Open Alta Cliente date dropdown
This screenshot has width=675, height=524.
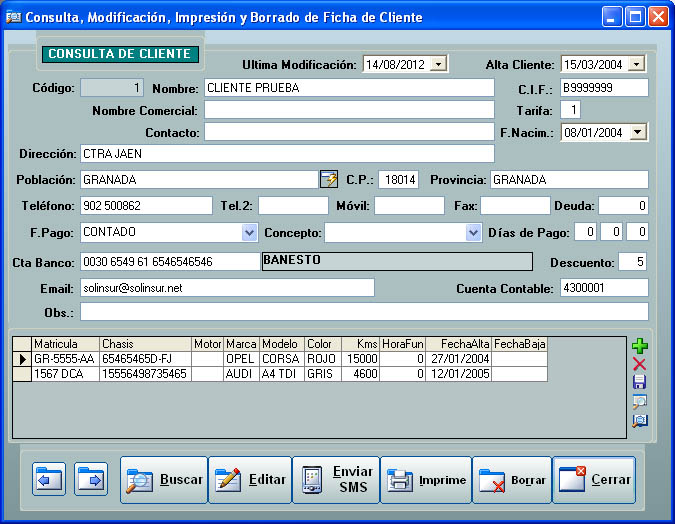[x=636, y=65]
